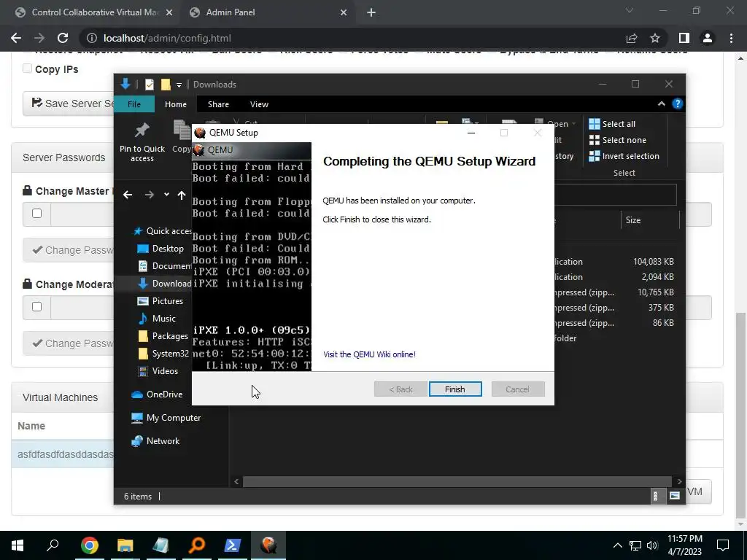This screenshot has width=747, height=560.
Task: Open the Visit the QEMU Wiki online link
Action: [369, 354]
